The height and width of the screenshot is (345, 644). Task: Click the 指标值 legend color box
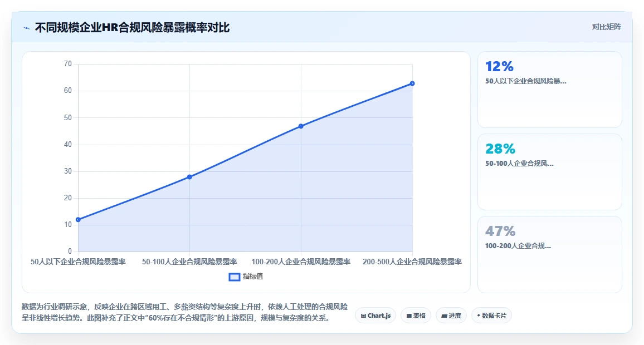234,277
